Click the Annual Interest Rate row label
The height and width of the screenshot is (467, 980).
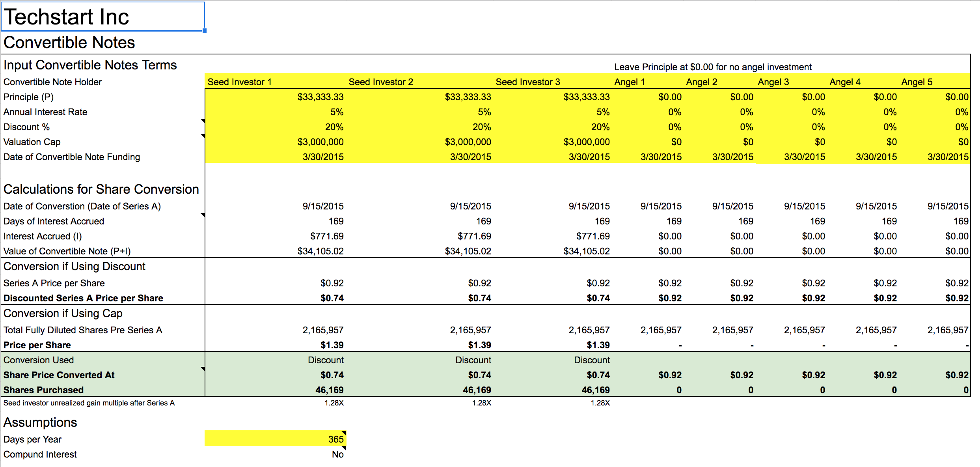point(45,112)
